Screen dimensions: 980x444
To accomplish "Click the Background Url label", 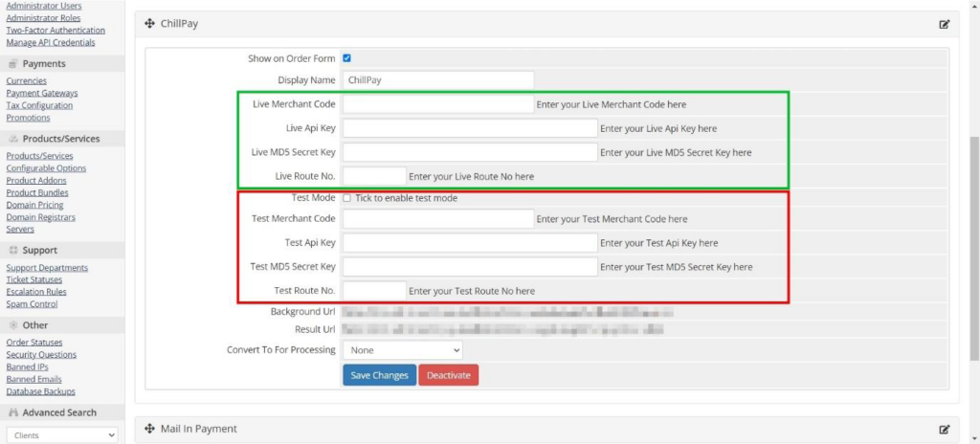I will tap(303, 311).
